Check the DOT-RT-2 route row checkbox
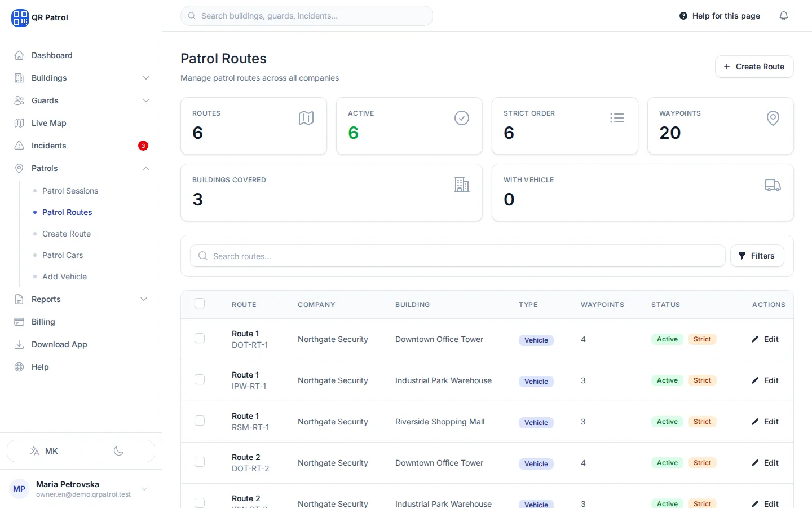The image size is (812, 508). coord(200,462)
